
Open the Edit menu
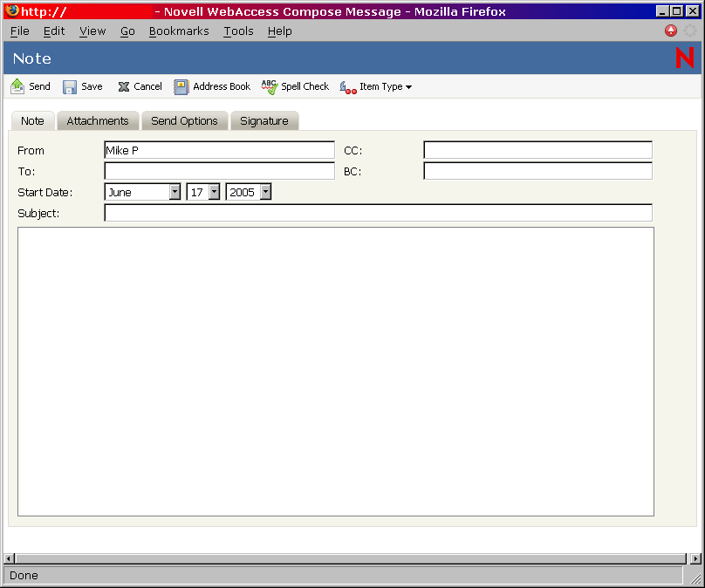point(54,31)
